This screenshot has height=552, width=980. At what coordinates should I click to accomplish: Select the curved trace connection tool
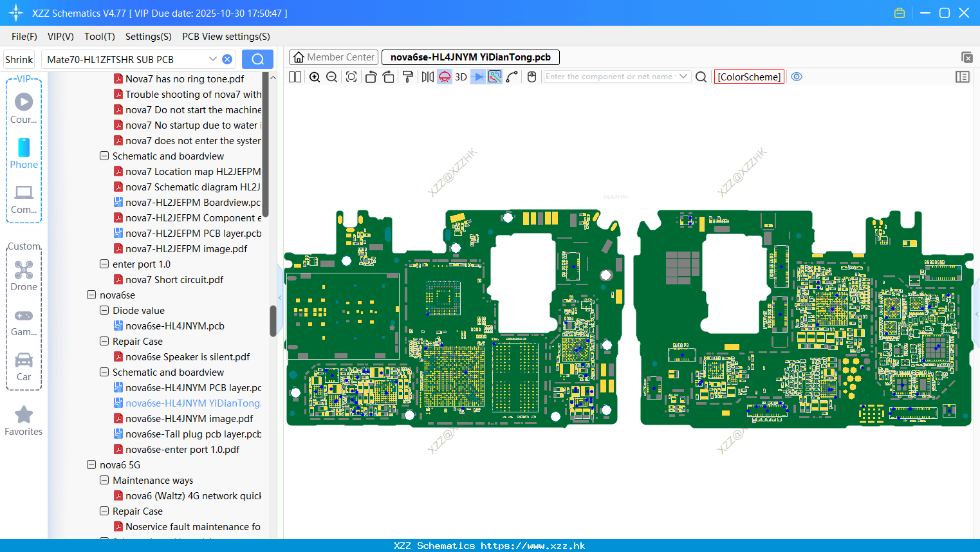click(512, 77)
